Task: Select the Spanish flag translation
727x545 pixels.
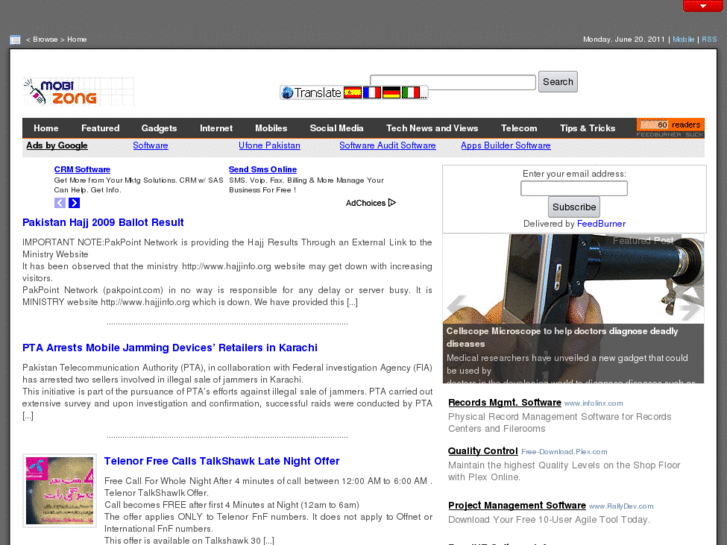Action: [352, 92]
